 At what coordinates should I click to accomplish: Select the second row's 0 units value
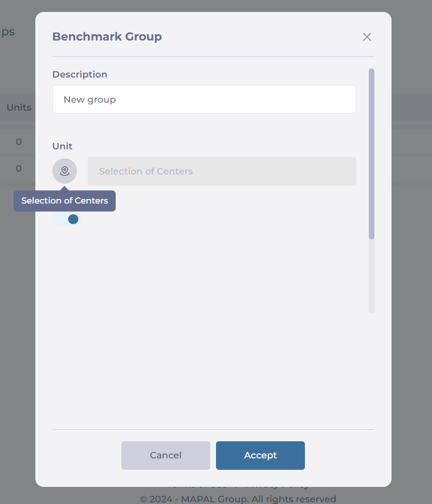tap(19, 168)
